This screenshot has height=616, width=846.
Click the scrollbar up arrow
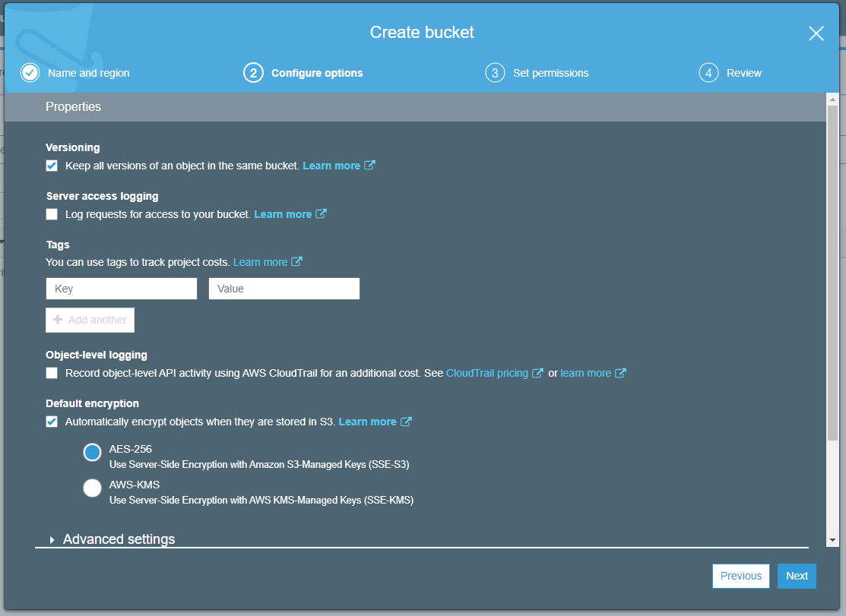pyautogui.click(x=832, y=100)
